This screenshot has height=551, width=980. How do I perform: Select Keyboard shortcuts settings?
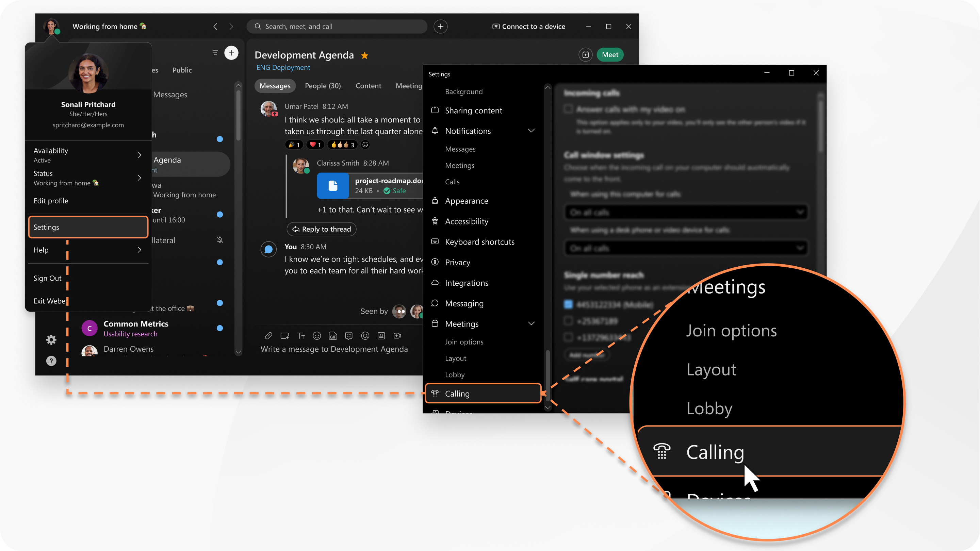[x=479, y=241]
